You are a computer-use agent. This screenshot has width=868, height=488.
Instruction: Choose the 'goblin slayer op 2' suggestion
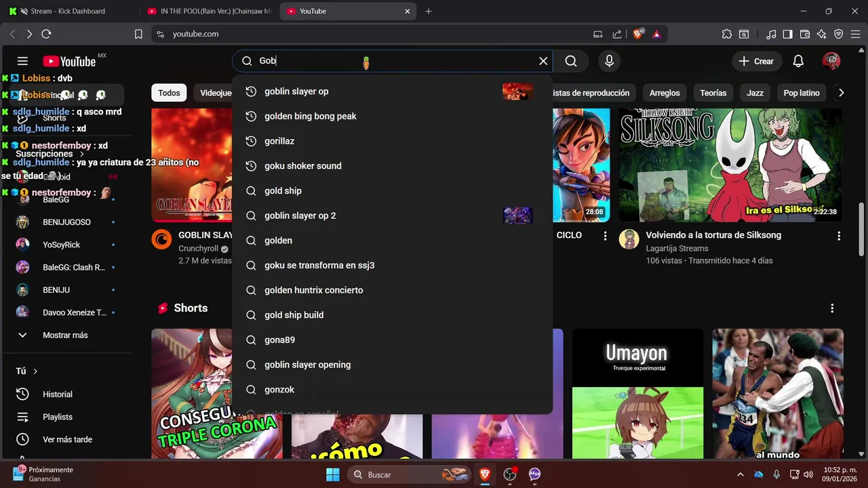[392, 216]
